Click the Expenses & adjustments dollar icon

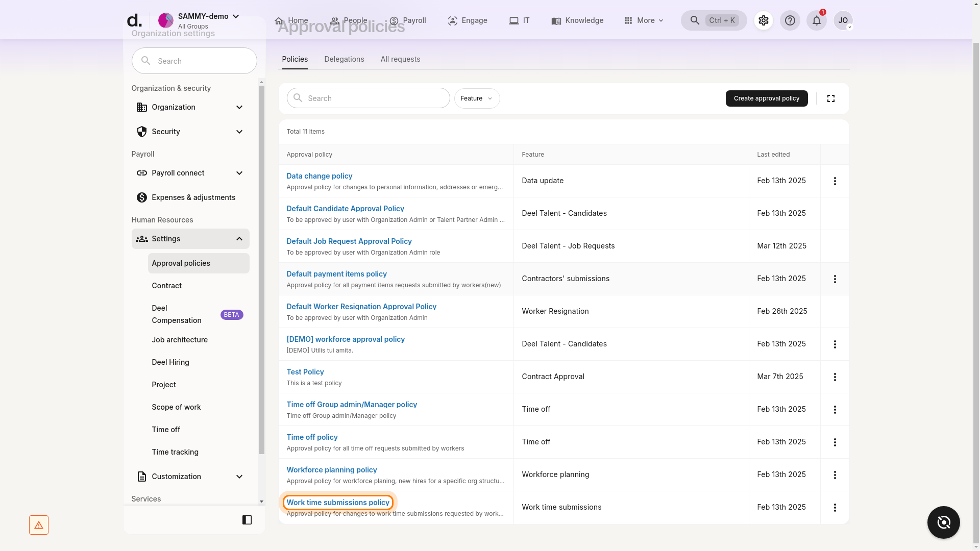click(x=142, y=197)
